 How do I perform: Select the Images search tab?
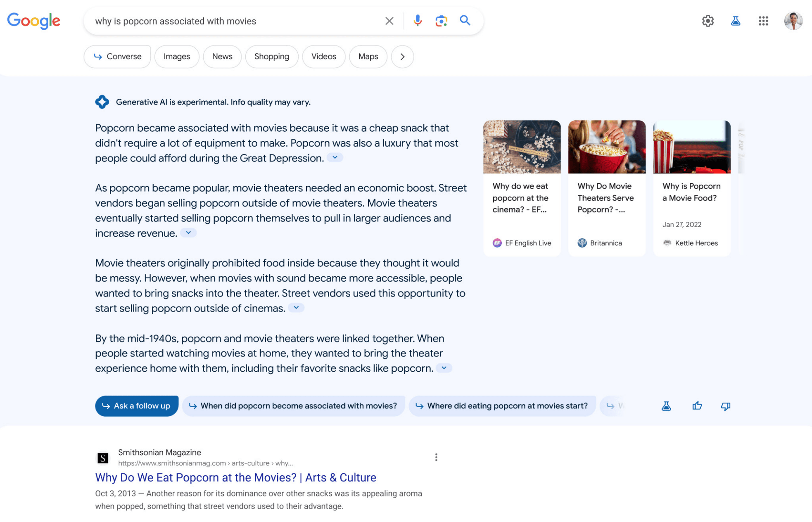coord(176,56)
